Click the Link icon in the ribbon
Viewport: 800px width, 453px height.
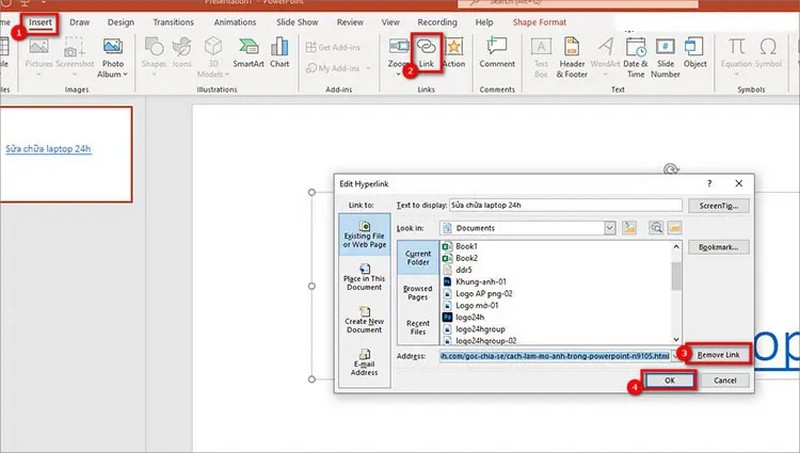click(427, 50)
